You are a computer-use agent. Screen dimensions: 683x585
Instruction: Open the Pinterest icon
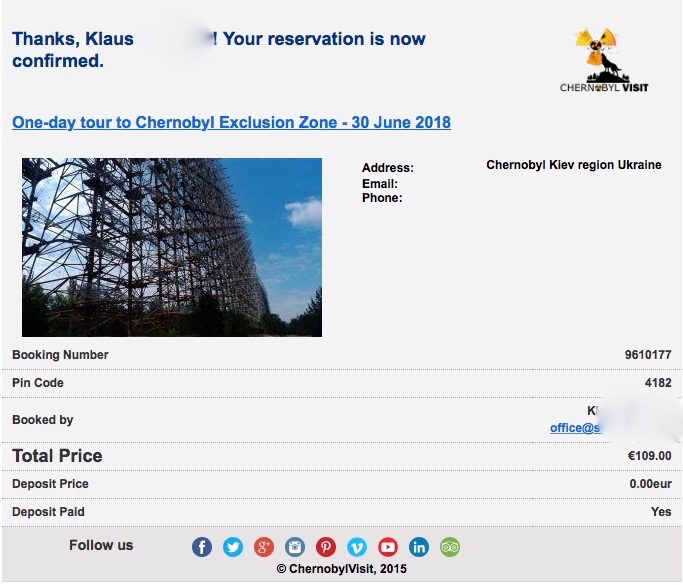tap(326, 547)
